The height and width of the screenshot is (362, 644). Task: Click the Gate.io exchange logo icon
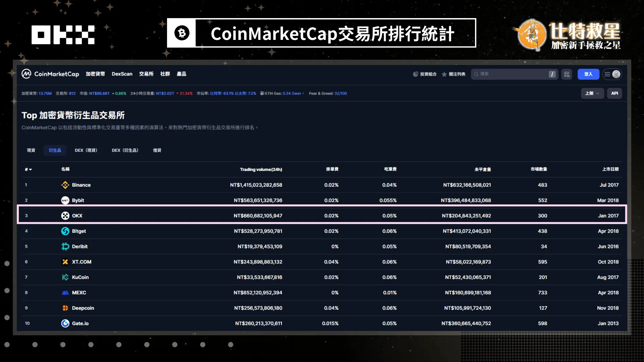(65, 323)
